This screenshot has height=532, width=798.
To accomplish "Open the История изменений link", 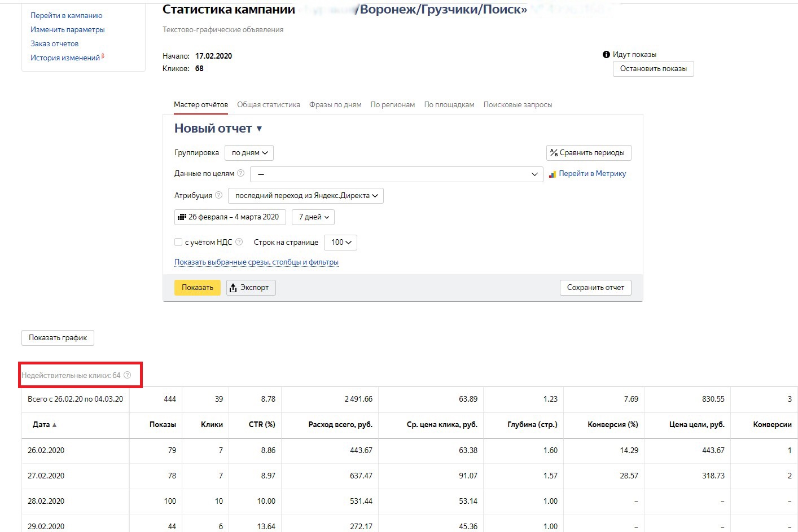I will coord(65,58).
